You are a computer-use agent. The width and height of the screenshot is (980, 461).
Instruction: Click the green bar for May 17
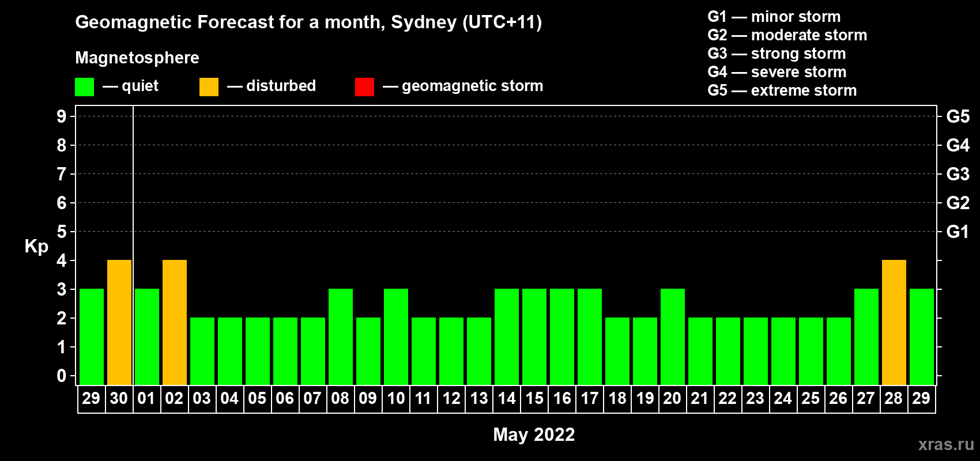pos(590,337)
